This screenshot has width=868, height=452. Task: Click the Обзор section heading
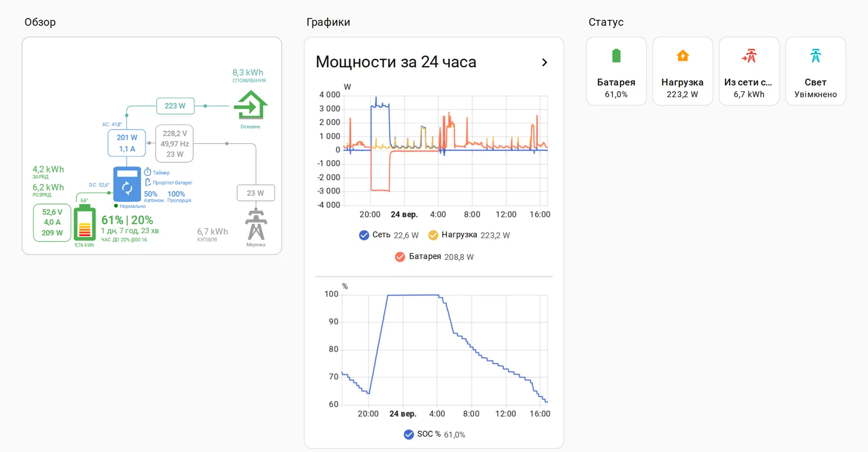pyautogui.click(x=40, y=22)
